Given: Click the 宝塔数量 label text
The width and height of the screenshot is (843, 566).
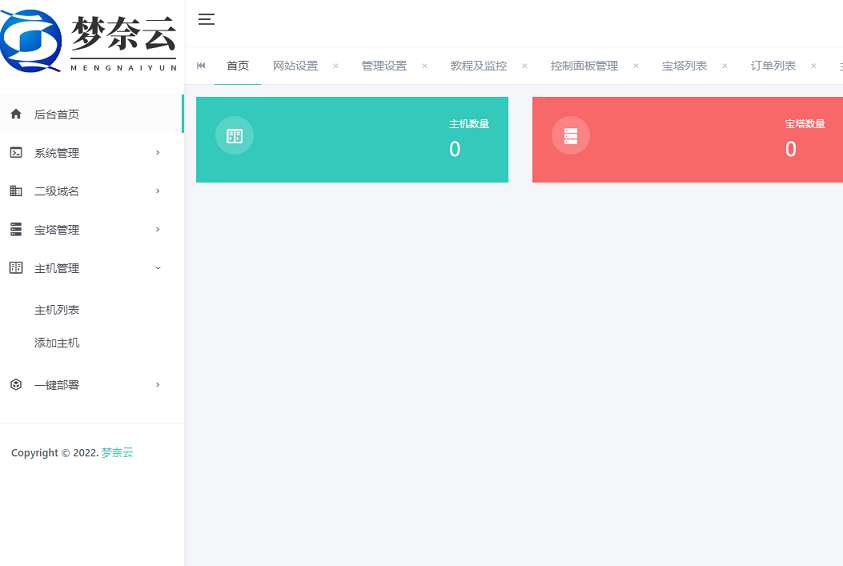Looking at the screenshot, I should point(805,124).
